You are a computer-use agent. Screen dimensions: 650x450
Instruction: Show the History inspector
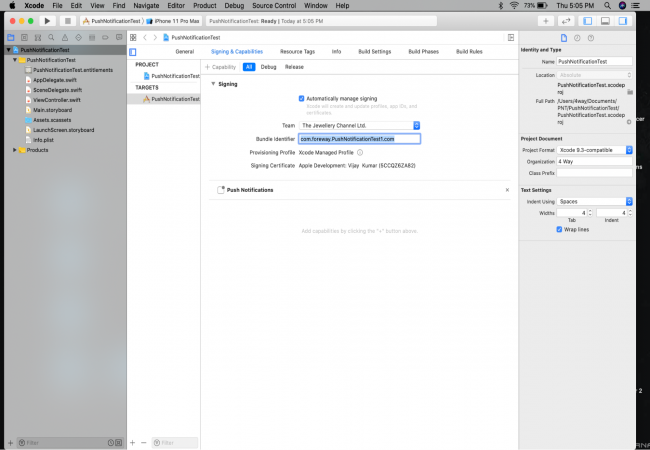[577, 38]
